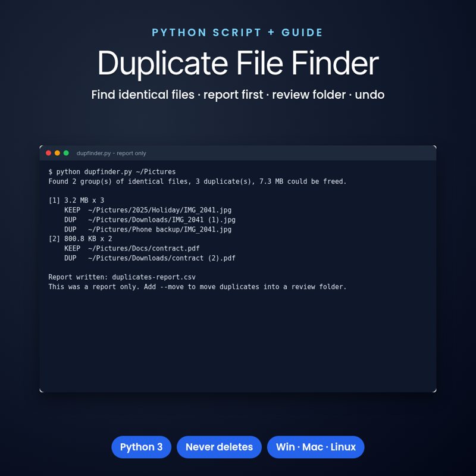Click the command line '$ python dupfinder.py ~/Pictures'
The image size is (476, 476).
(112, 172)
